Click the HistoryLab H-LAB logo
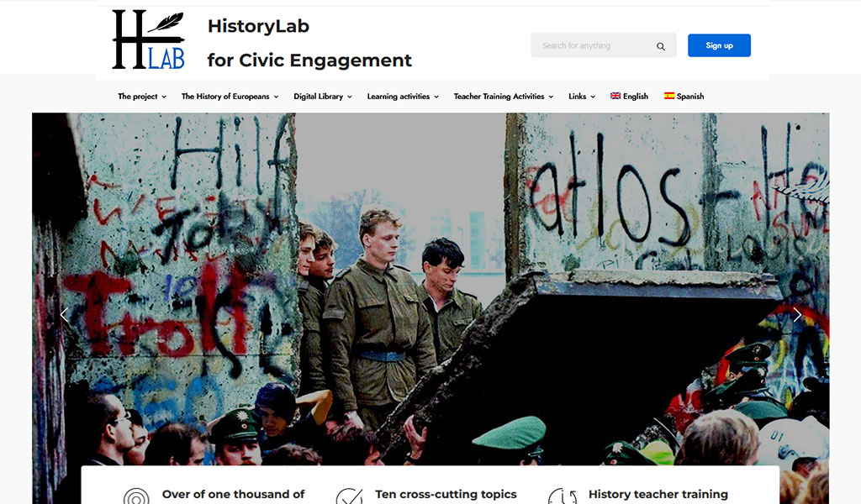861x504 pixels. coord(148,39)
